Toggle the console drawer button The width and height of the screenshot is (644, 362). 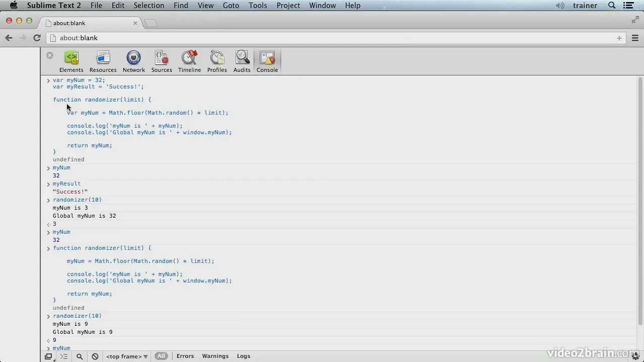click(64, 356)
